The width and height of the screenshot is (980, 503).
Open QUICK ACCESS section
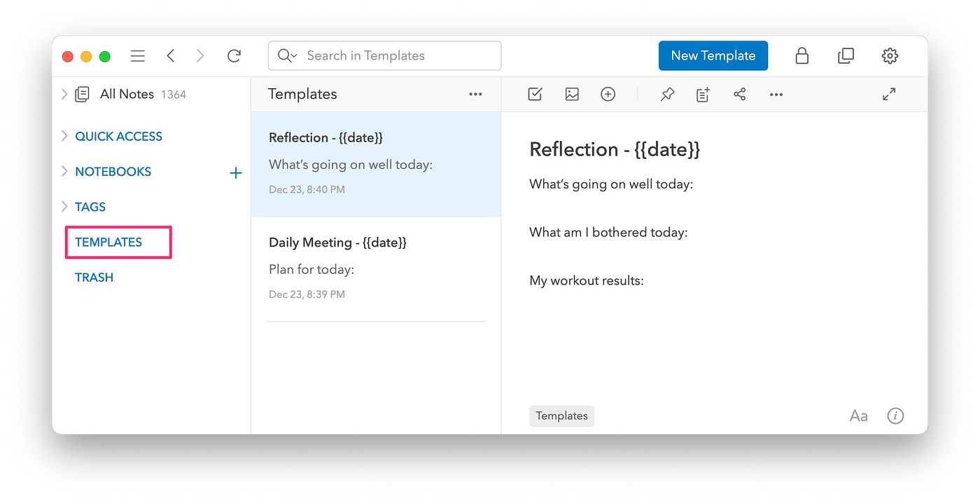(118, 137)
